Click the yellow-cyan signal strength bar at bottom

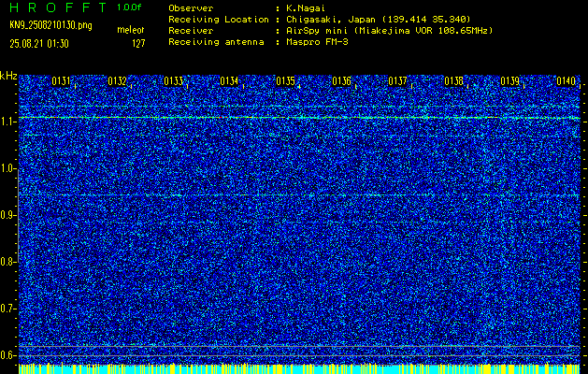(x=299, y=368)
